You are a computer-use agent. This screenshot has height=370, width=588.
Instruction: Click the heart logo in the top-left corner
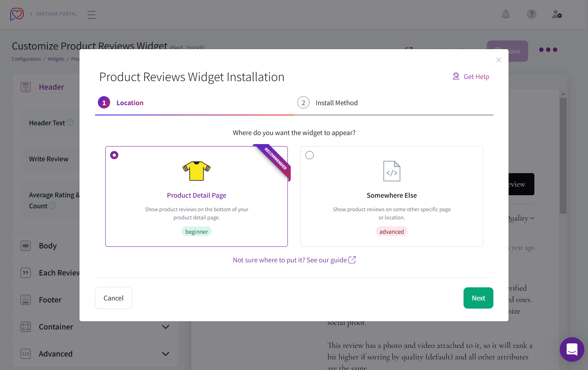click(x=16, y=14)
